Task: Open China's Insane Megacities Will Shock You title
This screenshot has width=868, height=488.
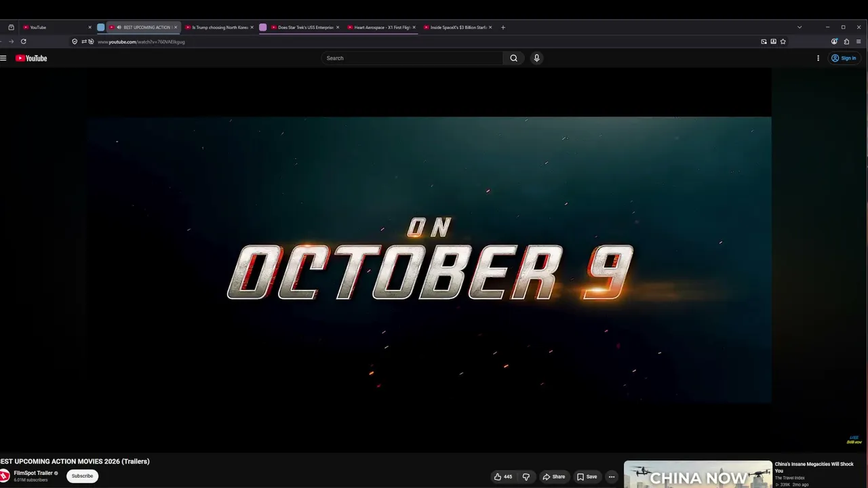Action: 814,467
